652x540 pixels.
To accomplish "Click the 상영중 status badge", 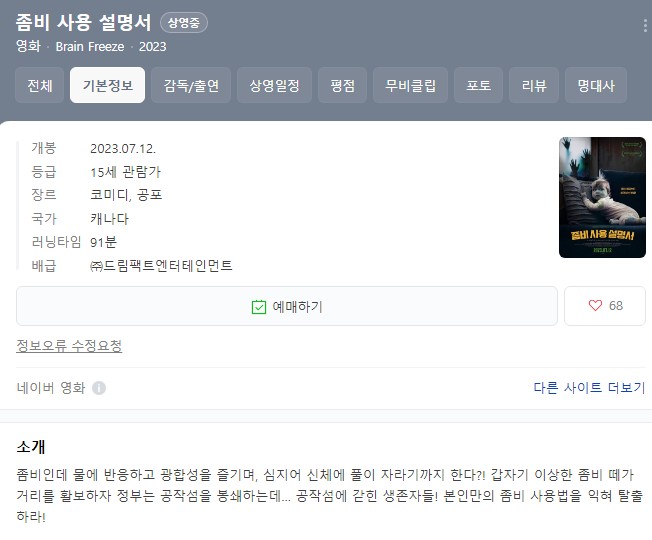I will tap(184, 22).
